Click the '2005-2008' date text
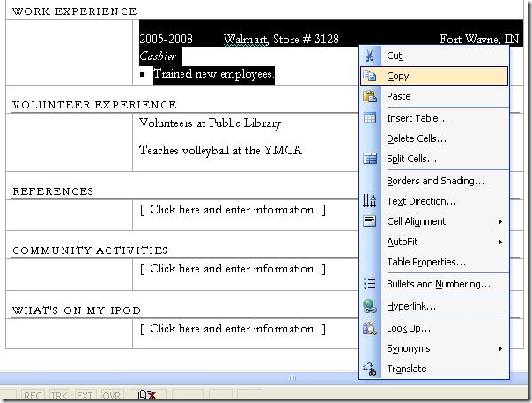This screenshot has width=532, height=403. pos(166,39)
